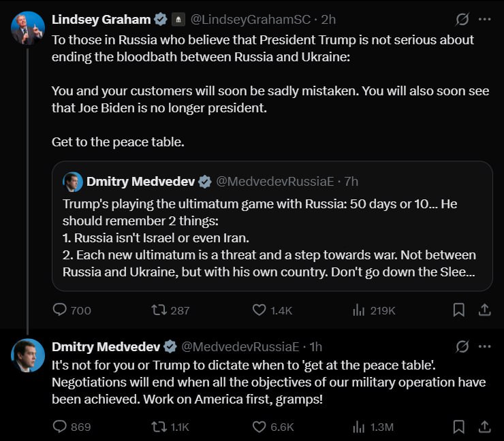This screenshot has width=504, height=441.
Task: Open Grok icon on Medvedev's reply
Action: [x=461, y=346]
